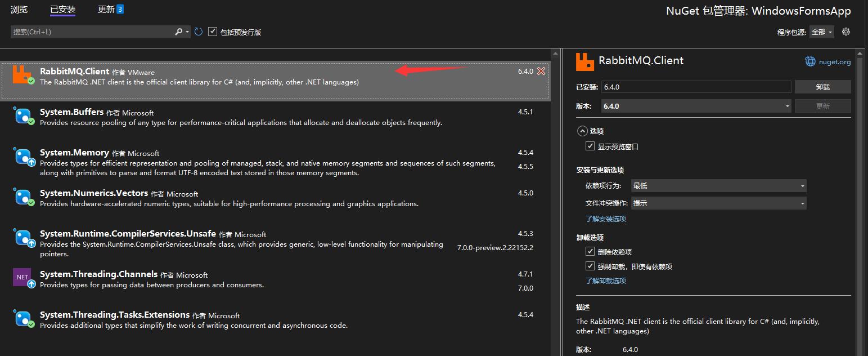Uninstall RabbitMQ.Client via red X icon

click(541, 71)
